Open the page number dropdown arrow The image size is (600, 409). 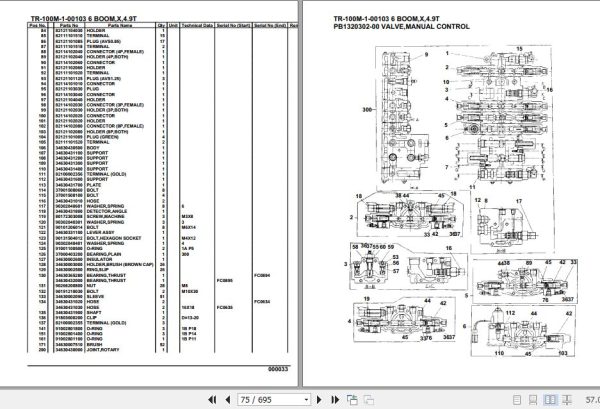(x=306, y=400)
